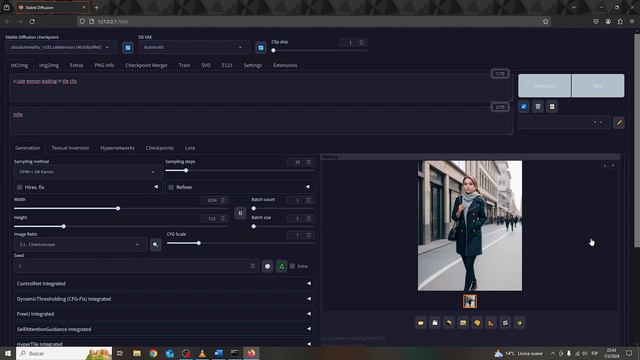Switch to the img2img tab

coord(49,65)
